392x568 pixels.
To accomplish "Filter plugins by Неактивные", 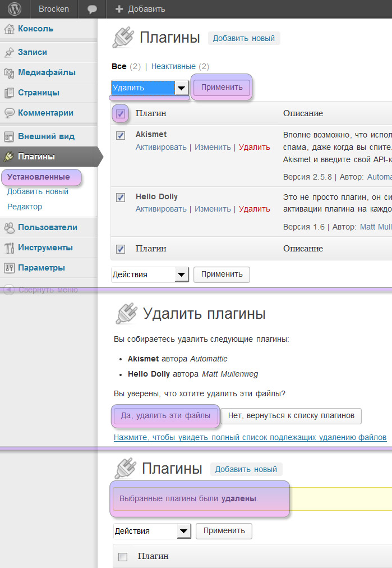I will point(173,66).
